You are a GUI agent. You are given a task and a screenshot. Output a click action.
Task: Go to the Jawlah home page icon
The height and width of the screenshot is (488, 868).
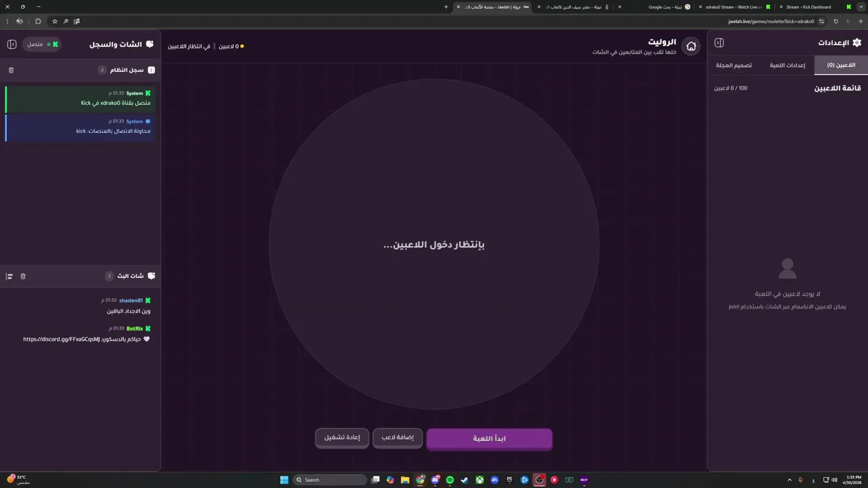coord(691,46)
